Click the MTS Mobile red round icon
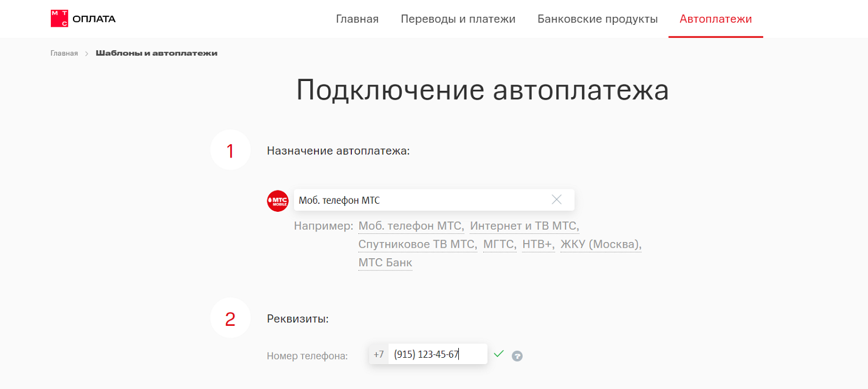Viewport: 868px width, 389px height. 277,200
